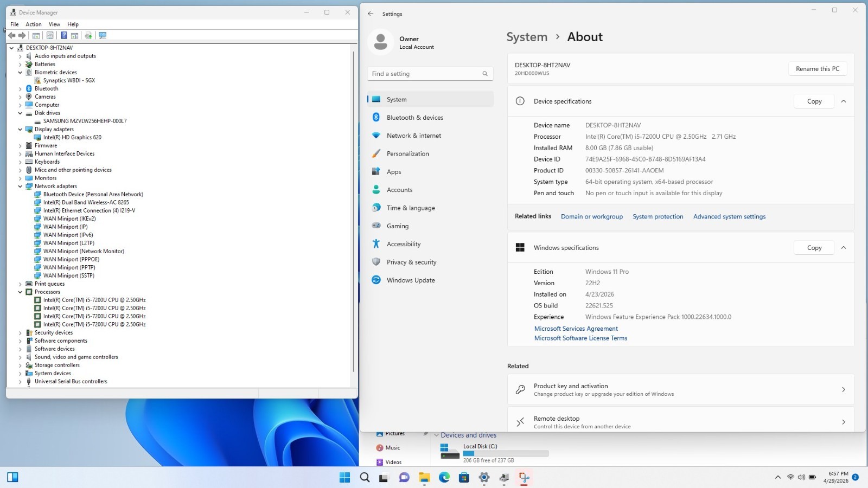This screenshot has width=868, height=488.
Task: Click the Device Manager vertical scrollbar
Action: click(x=354, y=211)
